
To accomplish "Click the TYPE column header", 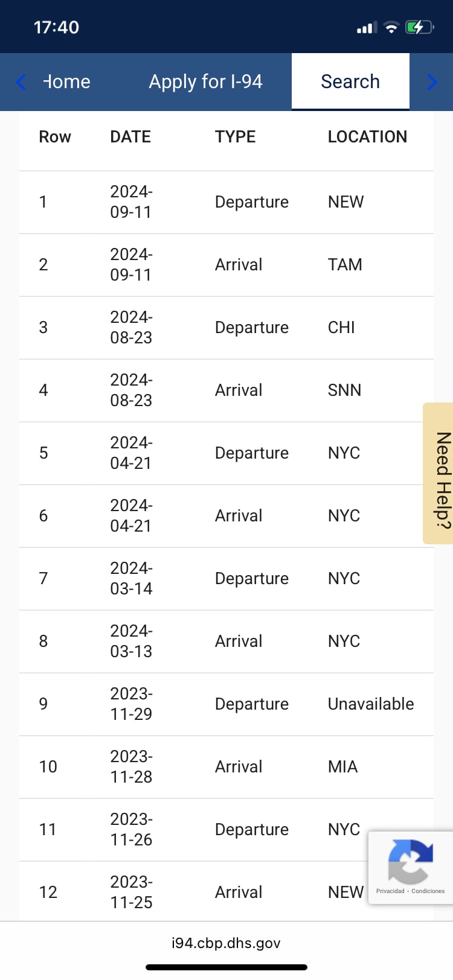I will tap(235, 136).
